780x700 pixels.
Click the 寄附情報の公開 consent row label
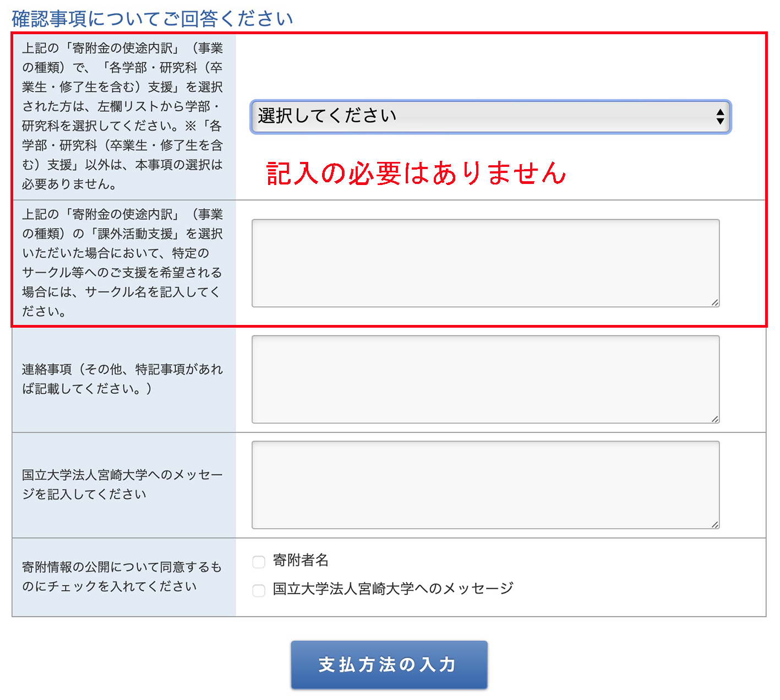[x=122, y=576]
